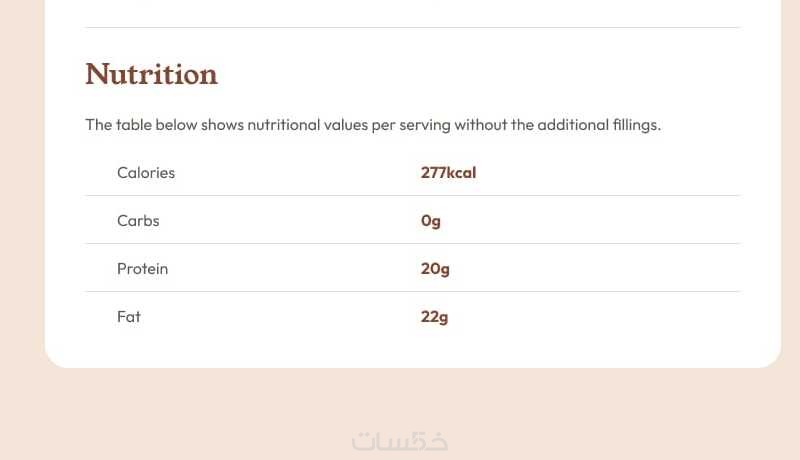Viewport: 800px width, 460px height.
Task: Click the Nutrition section heading
Action: (x=151, y=75)
